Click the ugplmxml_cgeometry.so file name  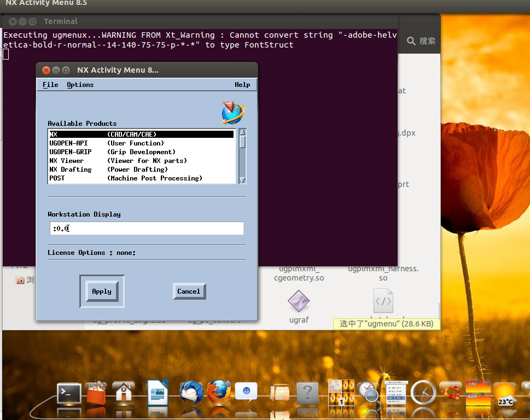[299, 273]
